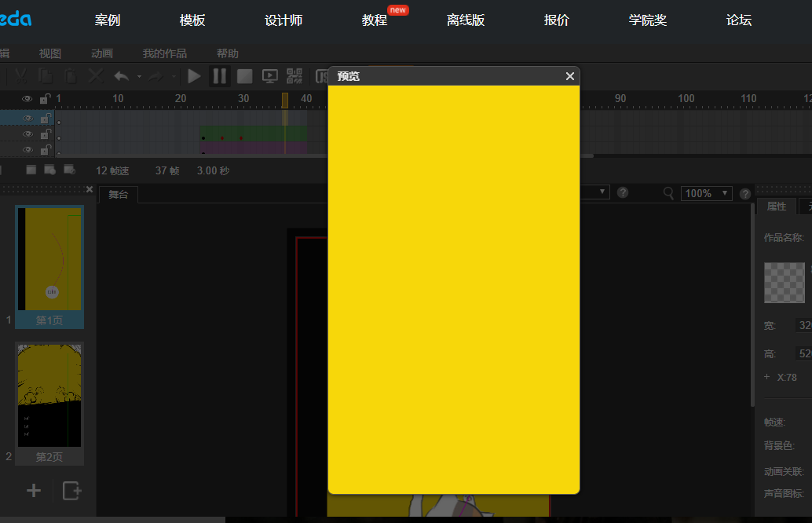Viewport: 812px width, 523px height.
Task: Toggle visibility of all timeline layers
Action: click(x=27, y=98)
